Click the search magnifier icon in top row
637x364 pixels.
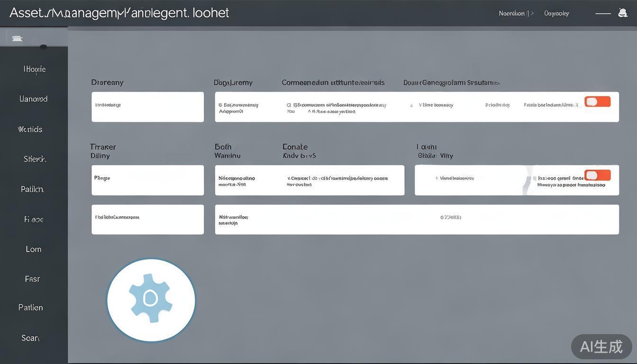(289, 105)
